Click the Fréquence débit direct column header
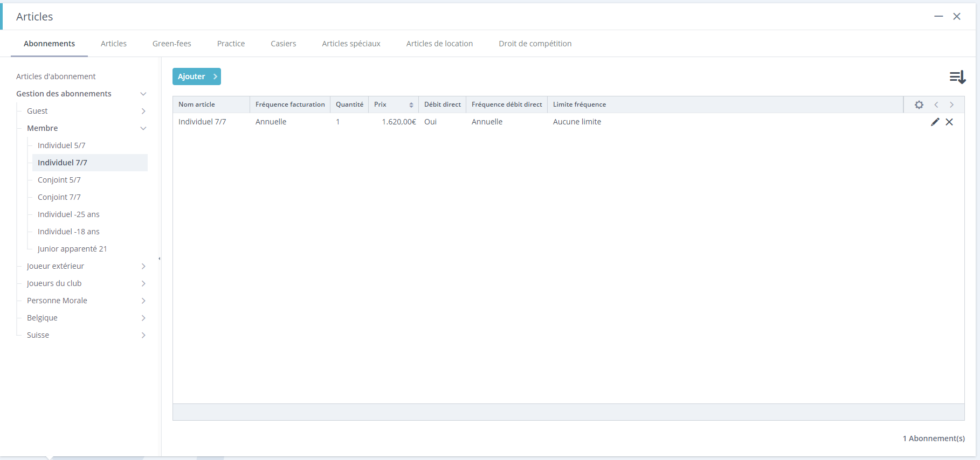This screenshot has height=460, width=980. click(x=507, y=104)
